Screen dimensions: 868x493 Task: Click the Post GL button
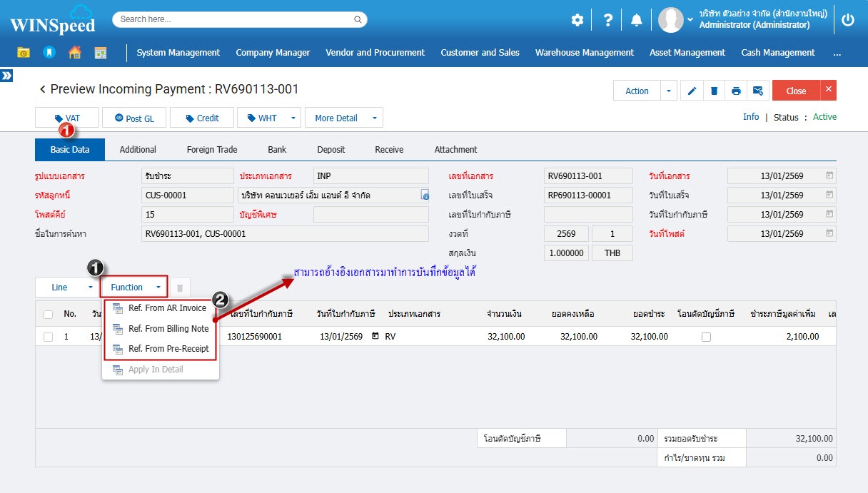click(x=134, y=118)
